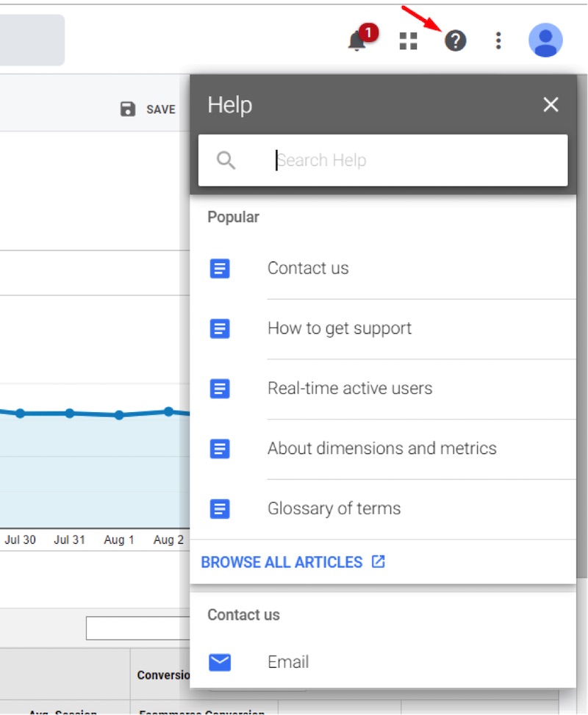
Task: Click the document icon beside Contact us
Action: (x=220, y=268)
